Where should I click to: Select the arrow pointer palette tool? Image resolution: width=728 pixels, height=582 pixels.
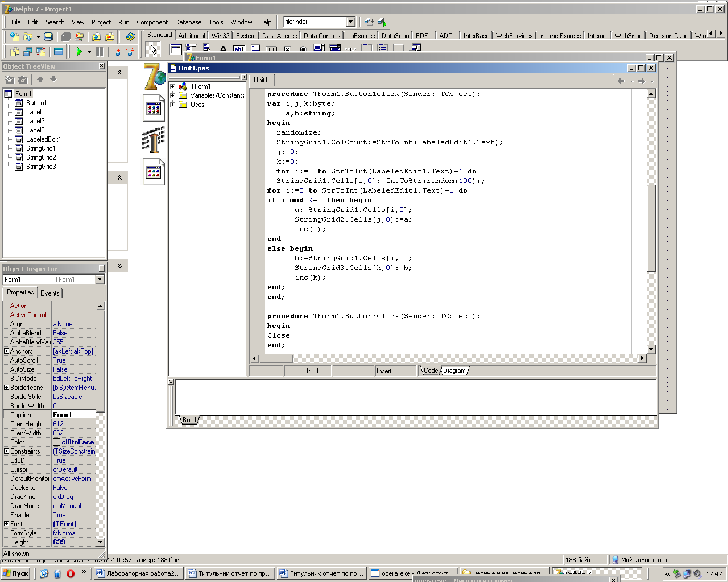point(153,50)
